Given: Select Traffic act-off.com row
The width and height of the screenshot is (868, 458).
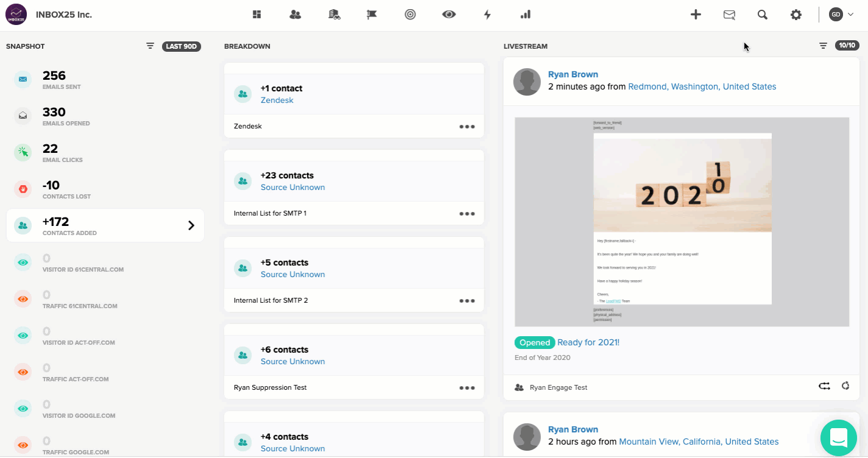Looking at the screenshot, I should pos(105,372).
